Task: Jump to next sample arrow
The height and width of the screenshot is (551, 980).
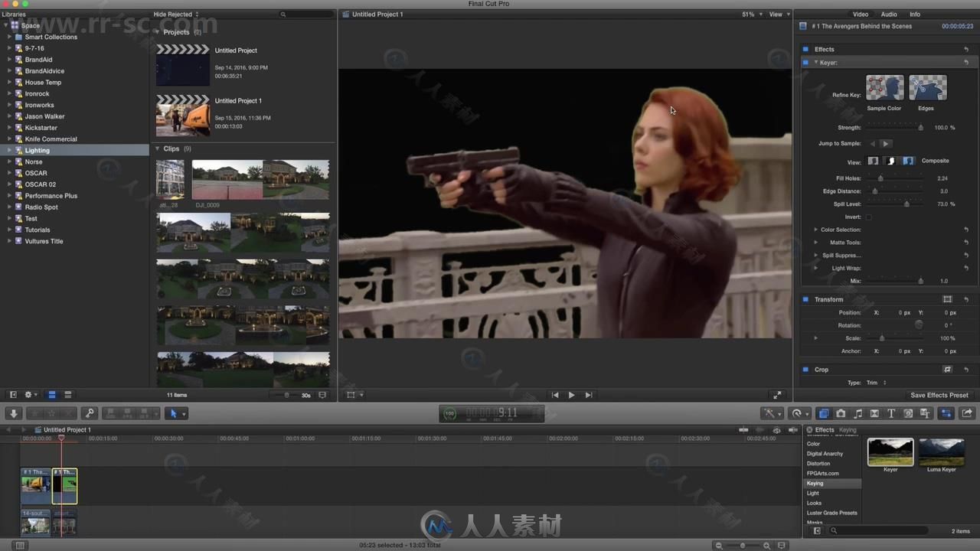Action: (x=886, y=144)
